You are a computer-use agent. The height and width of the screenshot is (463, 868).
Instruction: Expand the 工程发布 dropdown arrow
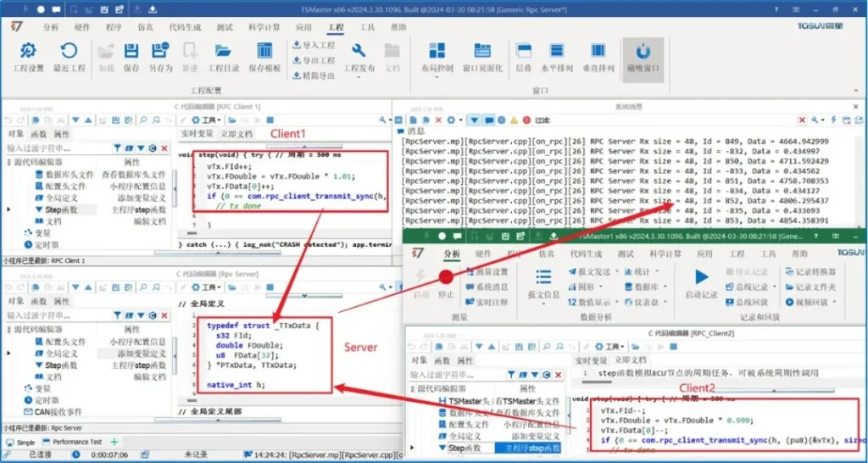[x=357, y=78]
